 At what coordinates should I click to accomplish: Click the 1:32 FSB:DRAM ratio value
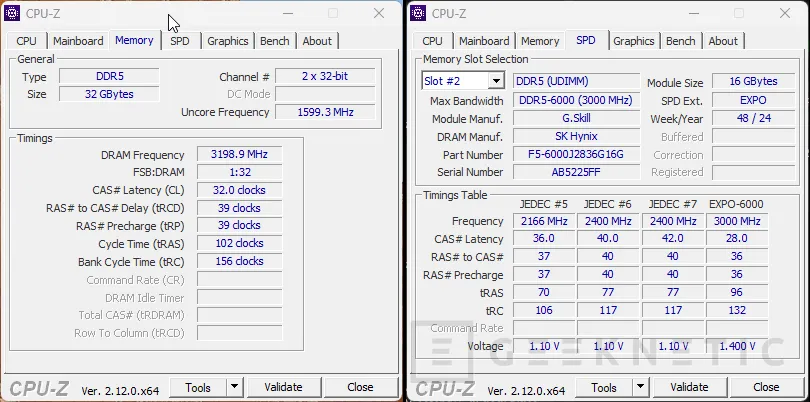240,172
